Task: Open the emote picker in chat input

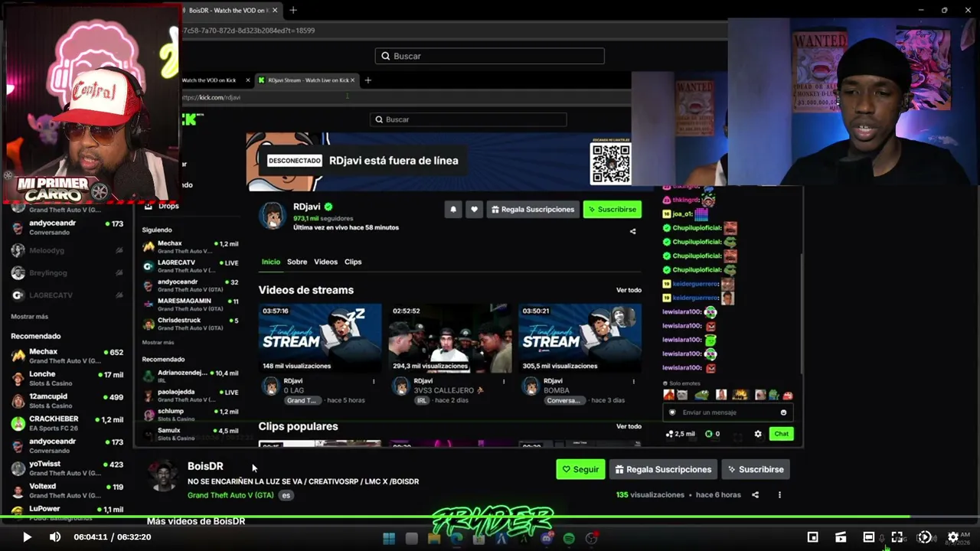Action: 783,412
